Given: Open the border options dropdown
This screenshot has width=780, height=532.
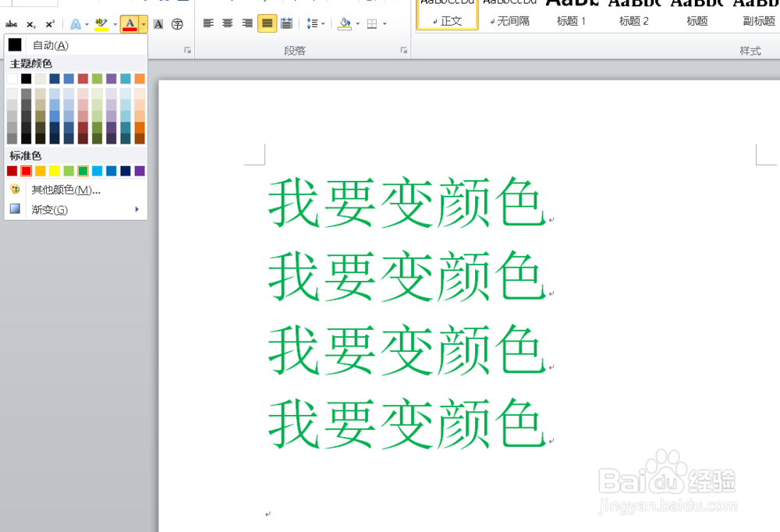Looking at the screenshot, I should coord(383,23).
